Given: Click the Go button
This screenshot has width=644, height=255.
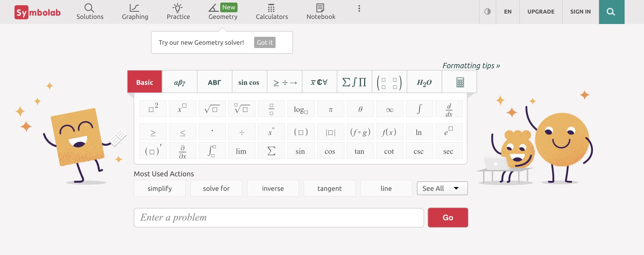Looking at the screenshot, I should click(448, 217).
